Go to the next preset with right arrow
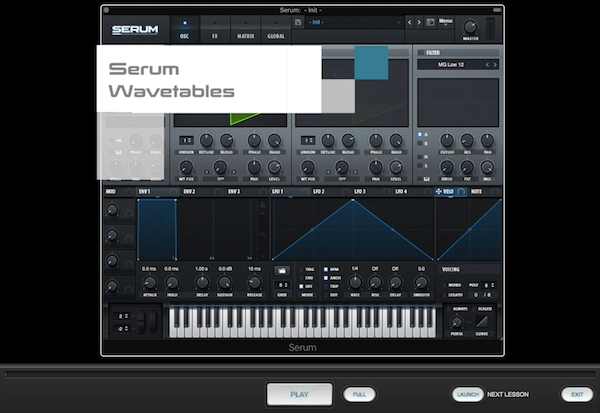Viewport: 600px width, 413px height. [419, 22]
